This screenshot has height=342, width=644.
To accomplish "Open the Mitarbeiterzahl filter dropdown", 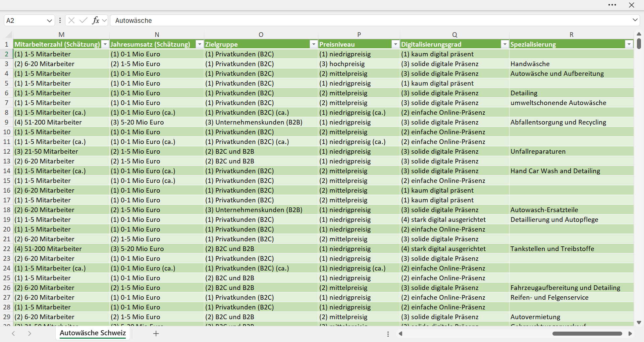I will [x=105, y=44].
